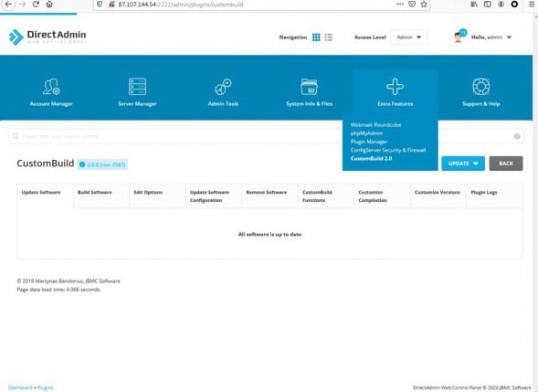Click the Dashboard breadcrumb link
Image resolution: width=538 pixels, height=392 pixels.
coord(20,387)
